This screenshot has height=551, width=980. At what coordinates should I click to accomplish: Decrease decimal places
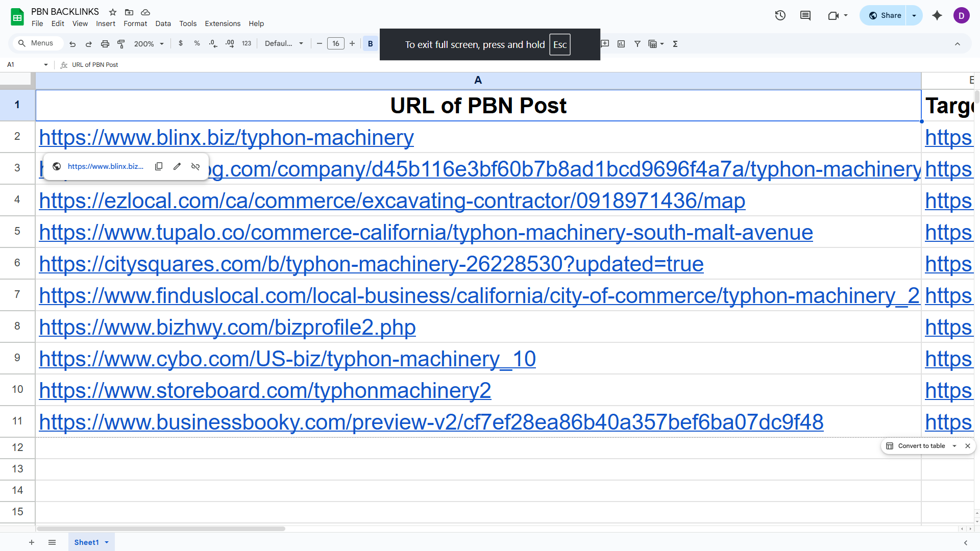pos(213,44)
